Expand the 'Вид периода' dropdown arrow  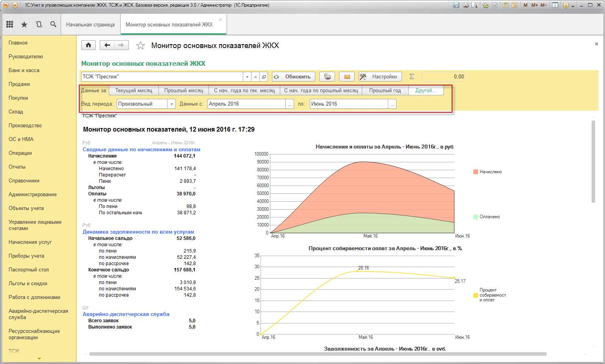171,104
